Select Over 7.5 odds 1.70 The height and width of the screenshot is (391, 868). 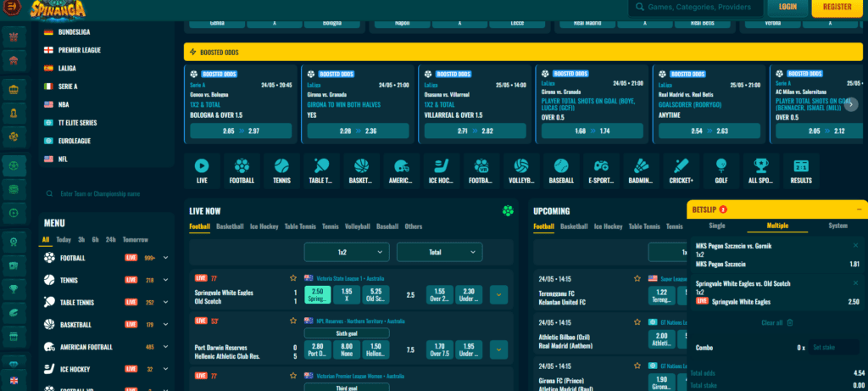point(440,349)
